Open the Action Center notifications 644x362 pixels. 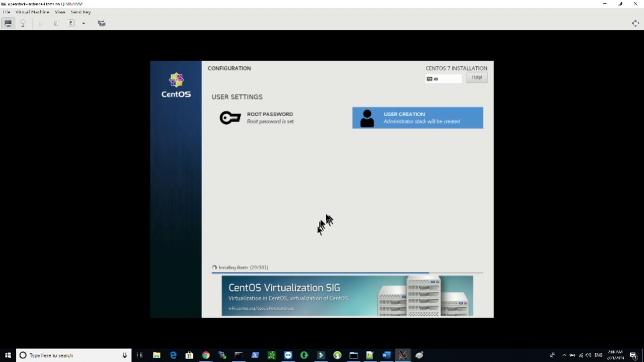pos(633,355)
